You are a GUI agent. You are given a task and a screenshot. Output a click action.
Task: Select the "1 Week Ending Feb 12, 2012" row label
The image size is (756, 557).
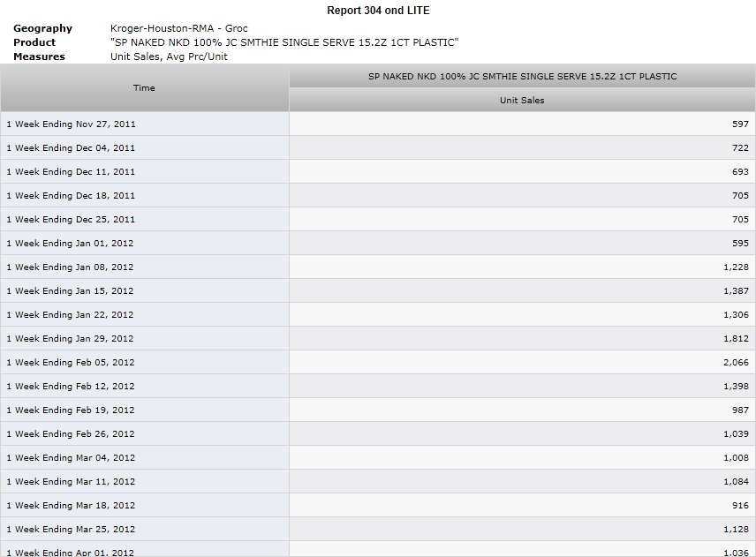pos(71,387)
